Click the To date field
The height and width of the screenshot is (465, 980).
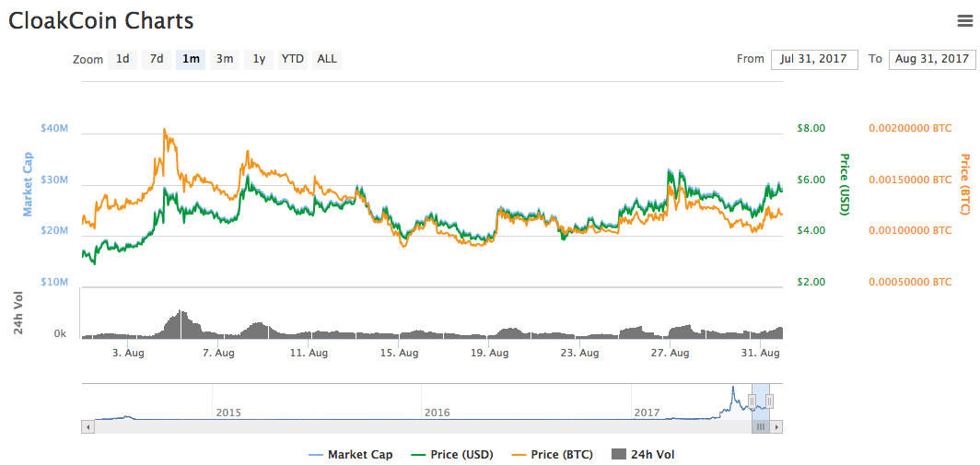click(931, 59)
